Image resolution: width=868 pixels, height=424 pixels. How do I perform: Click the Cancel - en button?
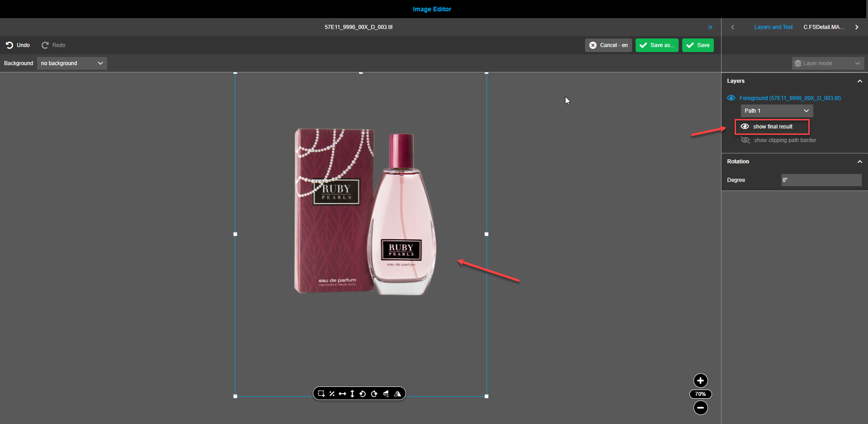(x=608, y=45)
